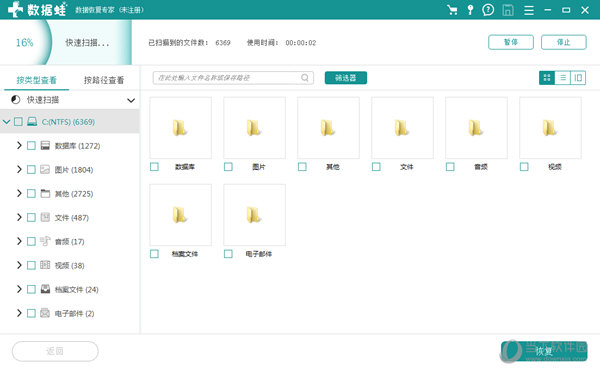
Task: Expand the 视频 (38) tree node
Action: (19, 265)
